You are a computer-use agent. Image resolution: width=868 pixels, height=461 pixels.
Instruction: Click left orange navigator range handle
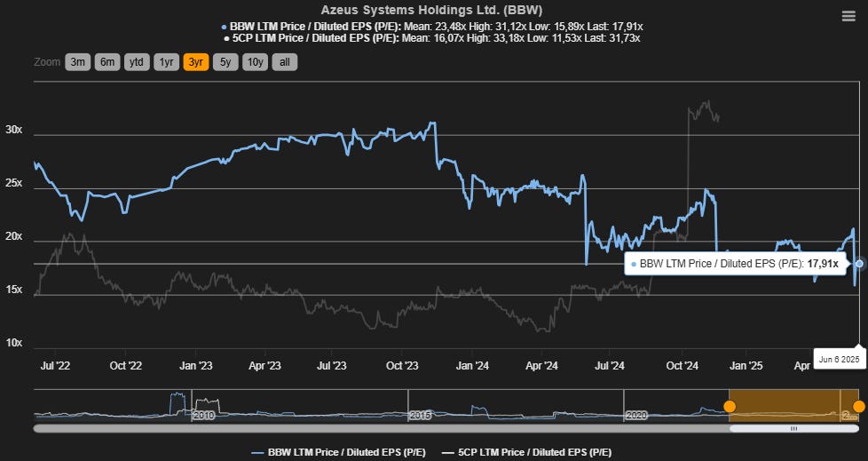coord(730,407)
